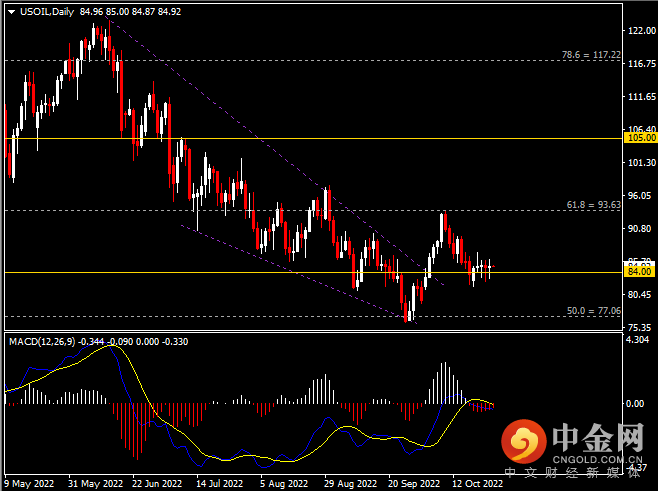Screen dimensions: 658x491
Task: Select price axis value 101.30
Action: click(642, 162)
